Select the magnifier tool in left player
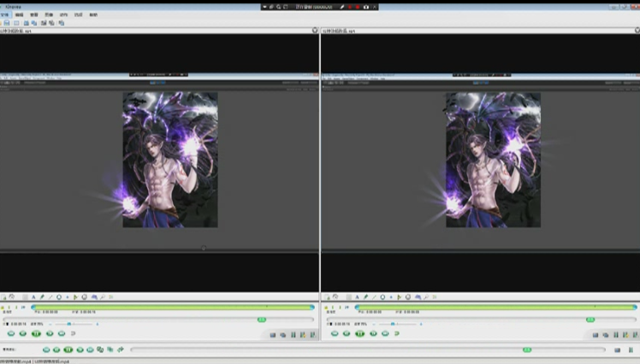Image resolution: width=640 pixels, height=364 pixels. [x=103, y=297]
